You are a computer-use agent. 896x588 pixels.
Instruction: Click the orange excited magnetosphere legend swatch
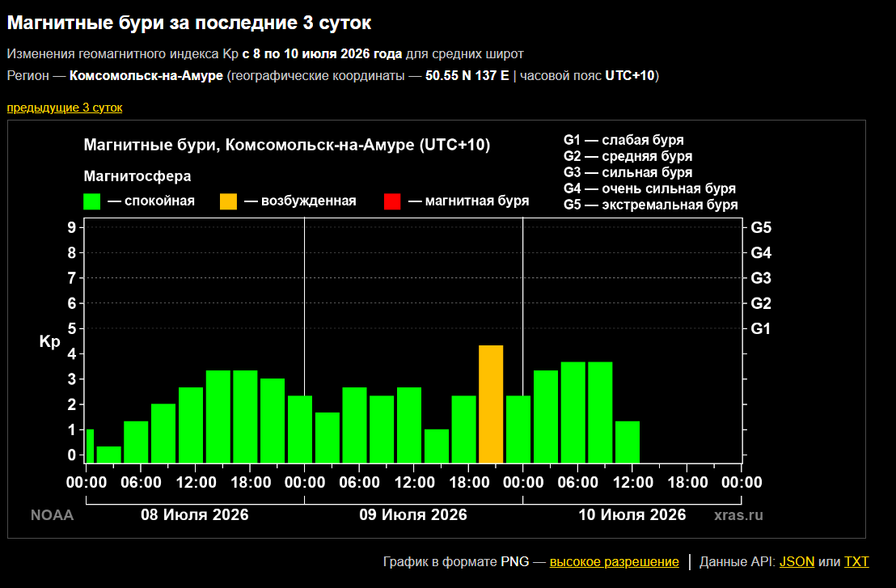(x=229, y=201)
